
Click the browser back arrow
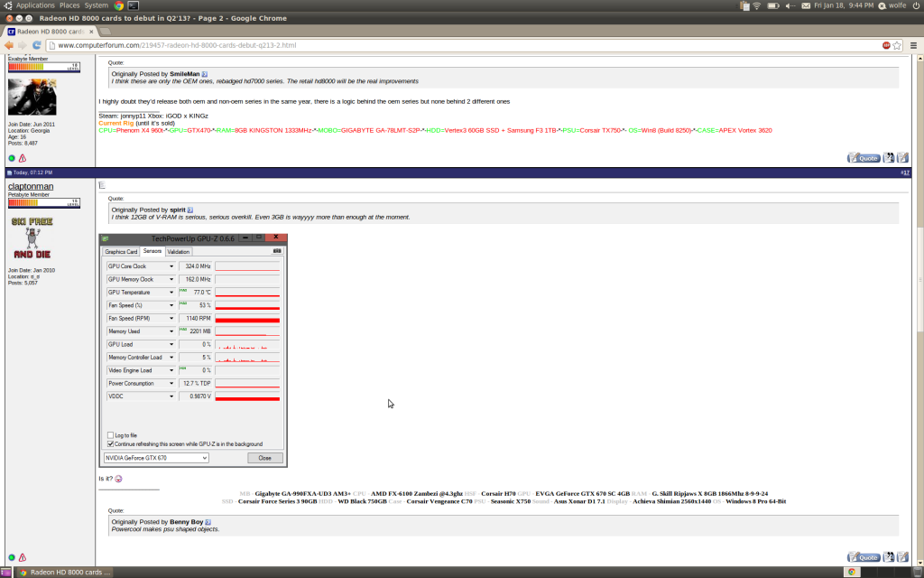point(11,44)
